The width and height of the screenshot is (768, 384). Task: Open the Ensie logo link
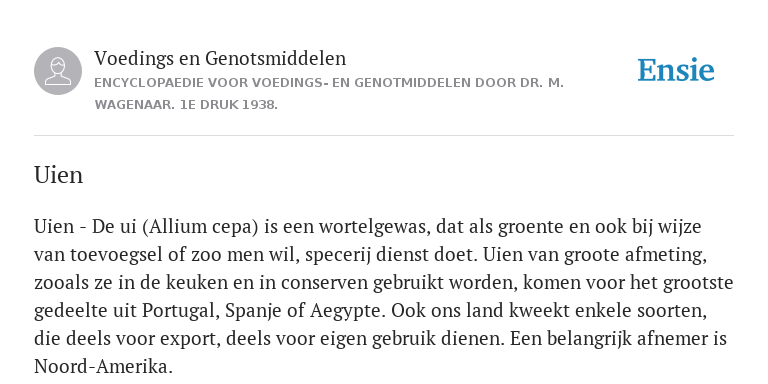pos(675,70)
